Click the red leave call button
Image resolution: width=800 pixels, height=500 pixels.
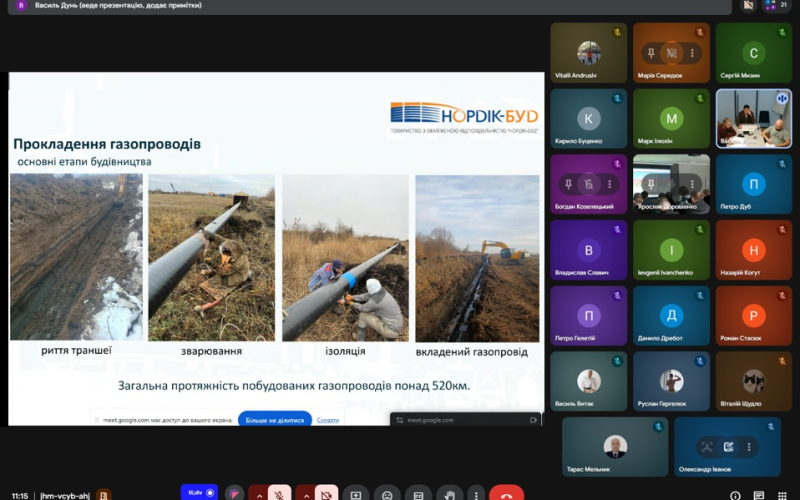point(506,494)
